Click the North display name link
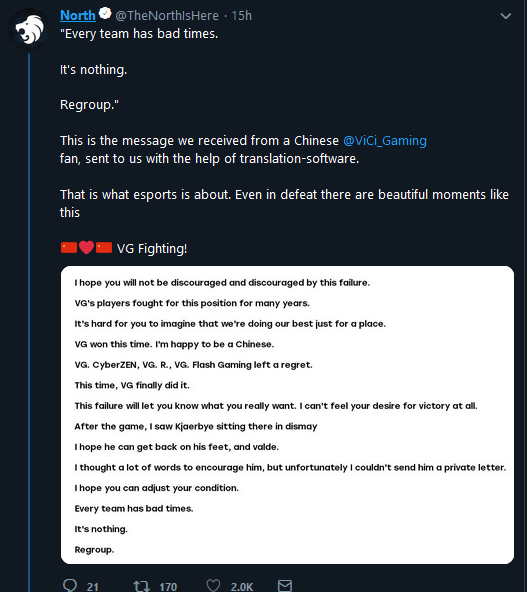This screenshot has width=527, height=592. 78,15
